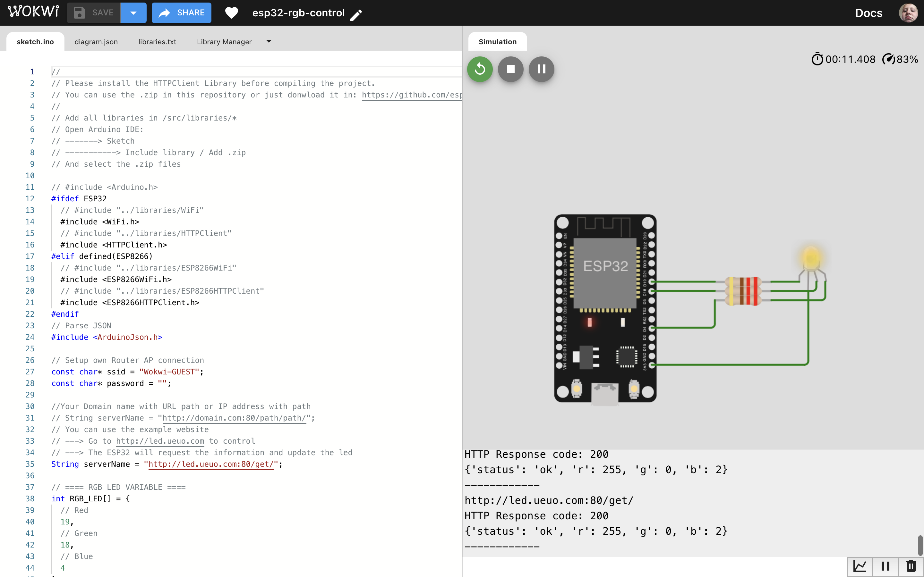This screenshot has width=924, height=577.
Task: Like the project with heart icon
Action: point(231,13)
